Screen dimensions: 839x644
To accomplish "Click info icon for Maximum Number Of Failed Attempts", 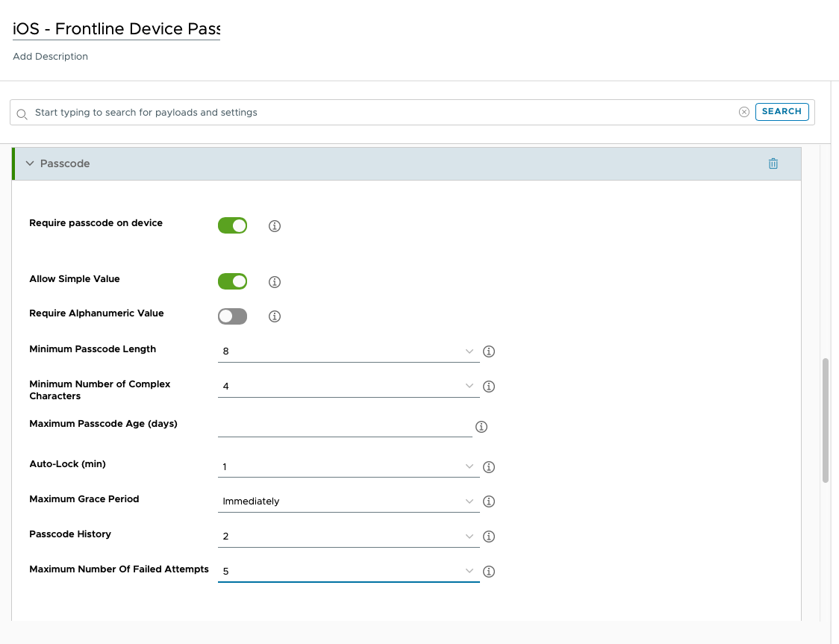I will 490,572.
